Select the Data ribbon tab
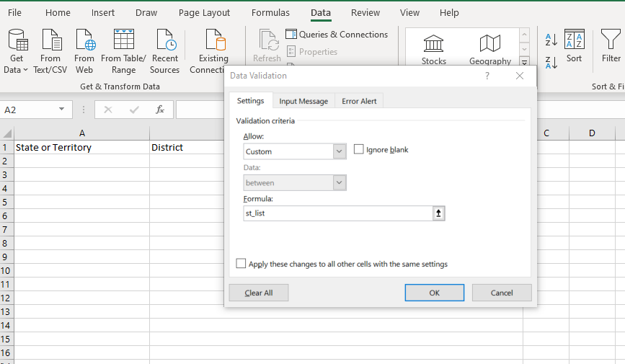The height and width of the screenshot is (364, 625). (321, 13)
